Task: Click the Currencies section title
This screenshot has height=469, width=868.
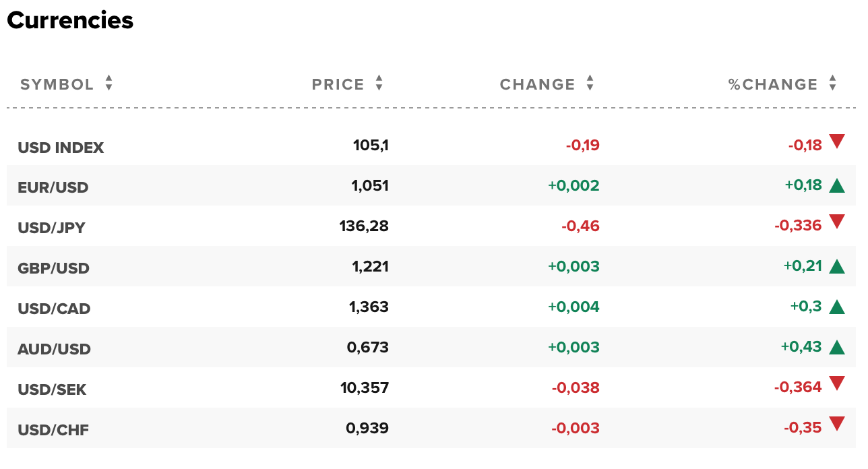Action: pos(69,21)
